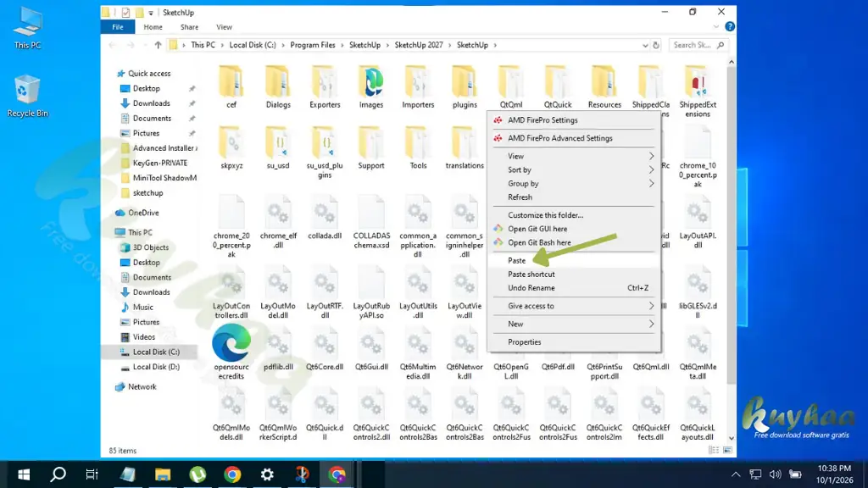
Task: Select OneDrive in navigation pane
Action: pyautogui.click(x=143, y=213)
